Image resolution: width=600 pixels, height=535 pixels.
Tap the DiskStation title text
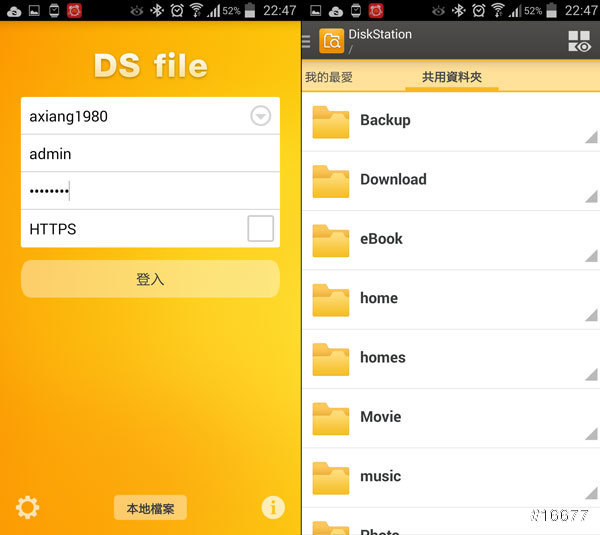[x=380, y=34]
